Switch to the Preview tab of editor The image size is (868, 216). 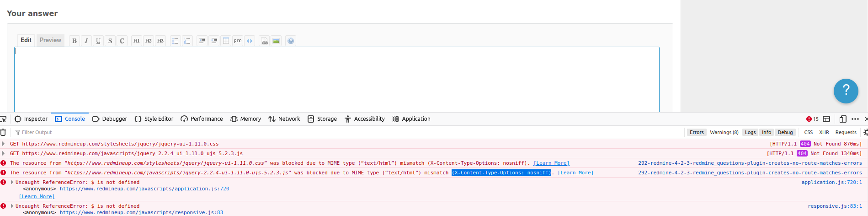click(50, 40)
